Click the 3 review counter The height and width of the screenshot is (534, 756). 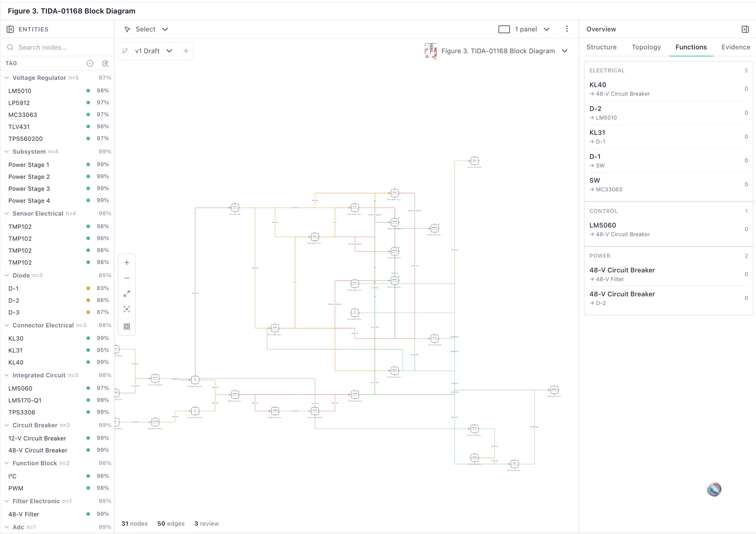coord(206,524)
